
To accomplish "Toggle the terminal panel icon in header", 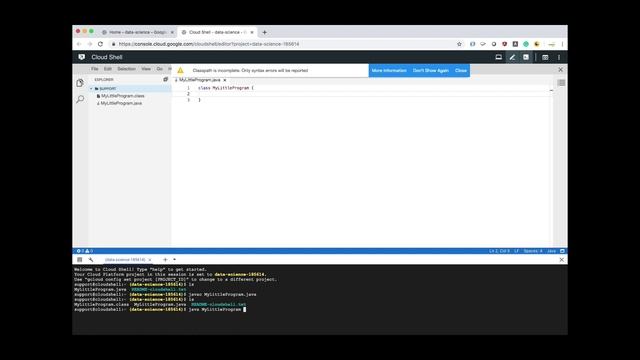I will pos(526,57).
